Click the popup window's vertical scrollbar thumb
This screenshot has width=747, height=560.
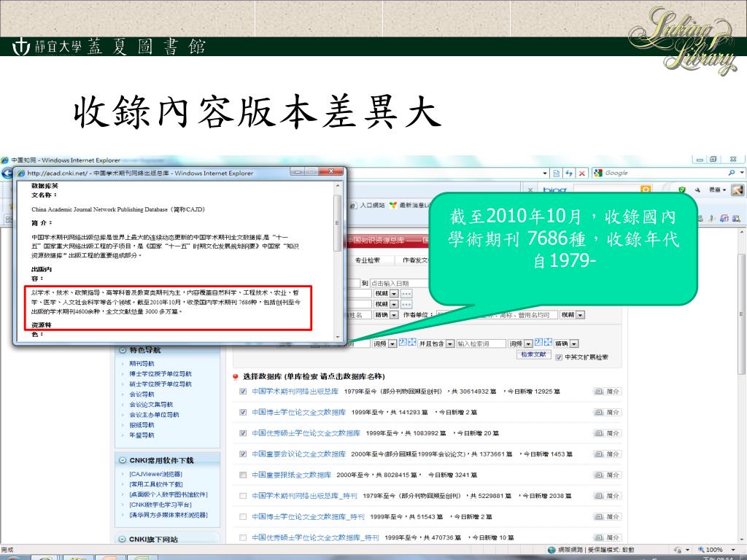pos(338,223)
